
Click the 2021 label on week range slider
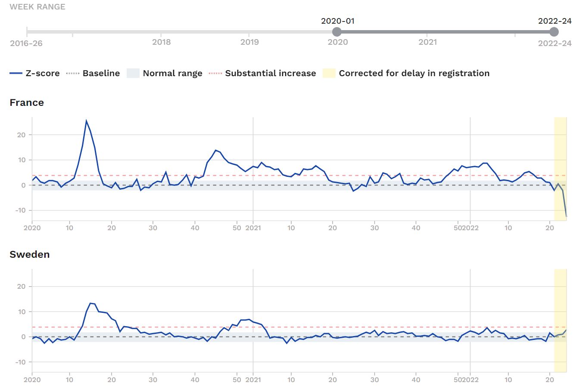coord(427,42)
